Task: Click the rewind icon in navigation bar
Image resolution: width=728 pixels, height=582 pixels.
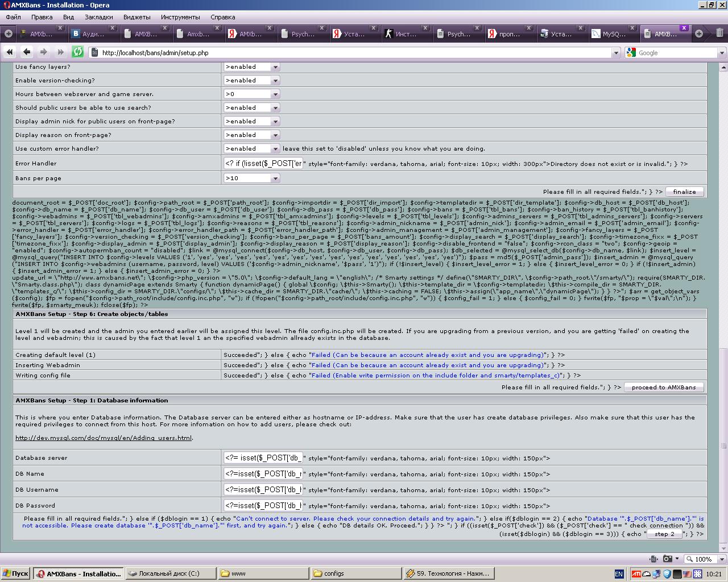Action: pyautogui.click(x=10, y=52)
